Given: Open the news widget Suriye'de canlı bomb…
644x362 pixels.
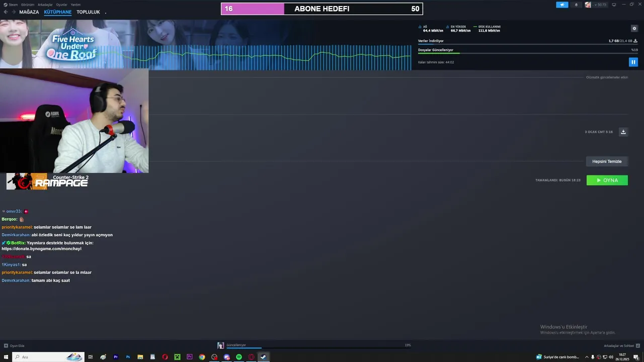Looking at the screenshot, I should [x=557, y=357].
